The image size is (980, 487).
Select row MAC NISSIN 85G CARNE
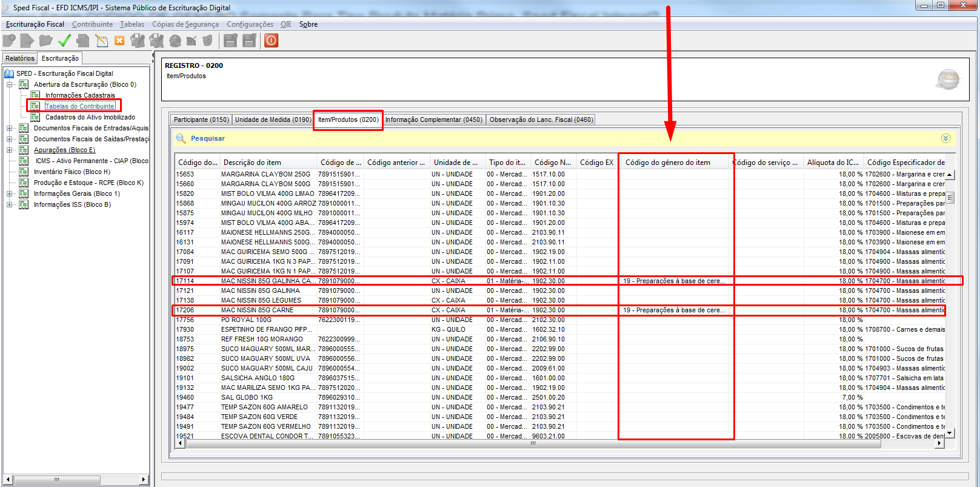(x=559, y=310)
